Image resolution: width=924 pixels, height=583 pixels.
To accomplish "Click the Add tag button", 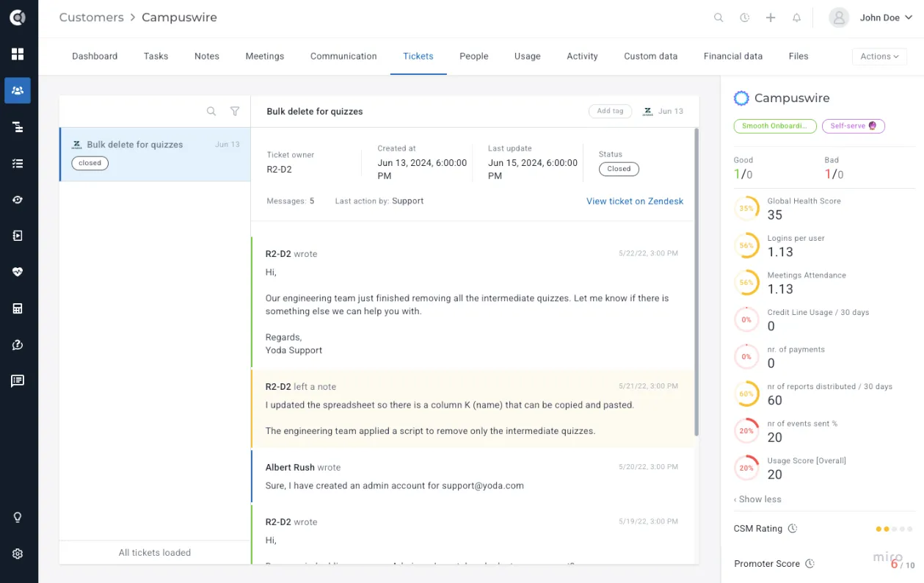I will point(610,111).
